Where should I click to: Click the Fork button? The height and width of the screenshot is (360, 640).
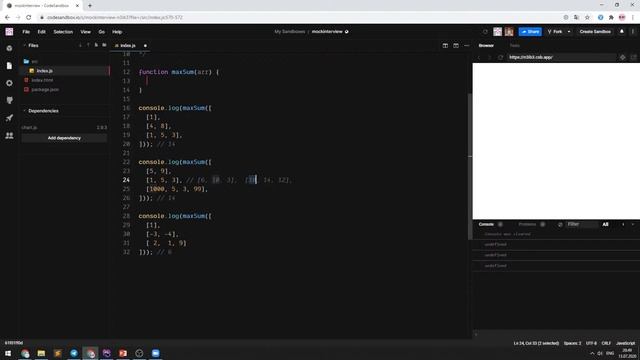555,31
